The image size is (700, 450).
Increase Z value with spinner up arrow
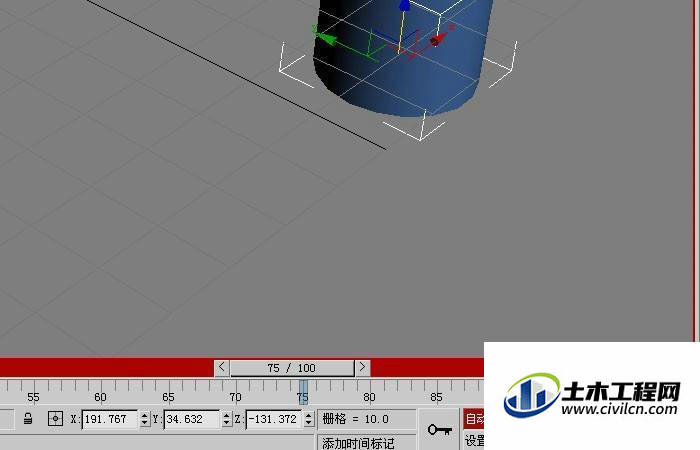coord(309,415)
